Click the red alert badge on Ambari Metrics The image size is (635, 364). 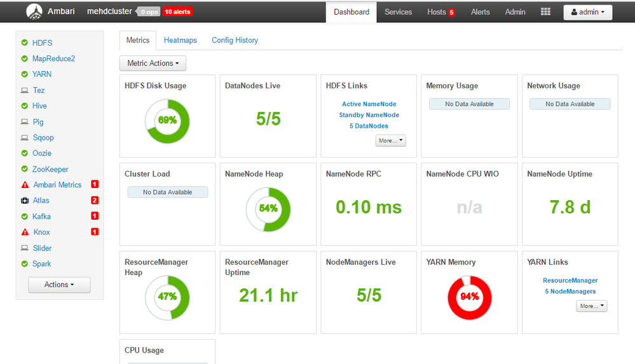[95, 184]
